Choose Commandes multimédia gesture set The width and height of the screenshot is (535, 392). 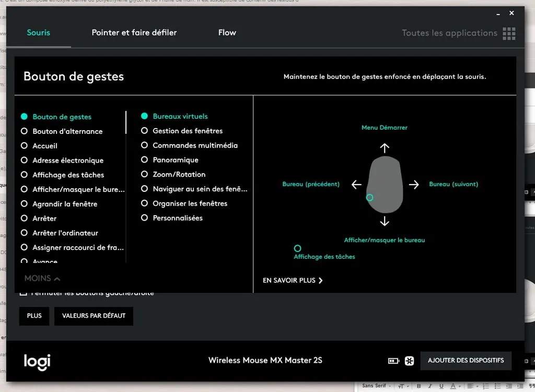coord(144,145)
